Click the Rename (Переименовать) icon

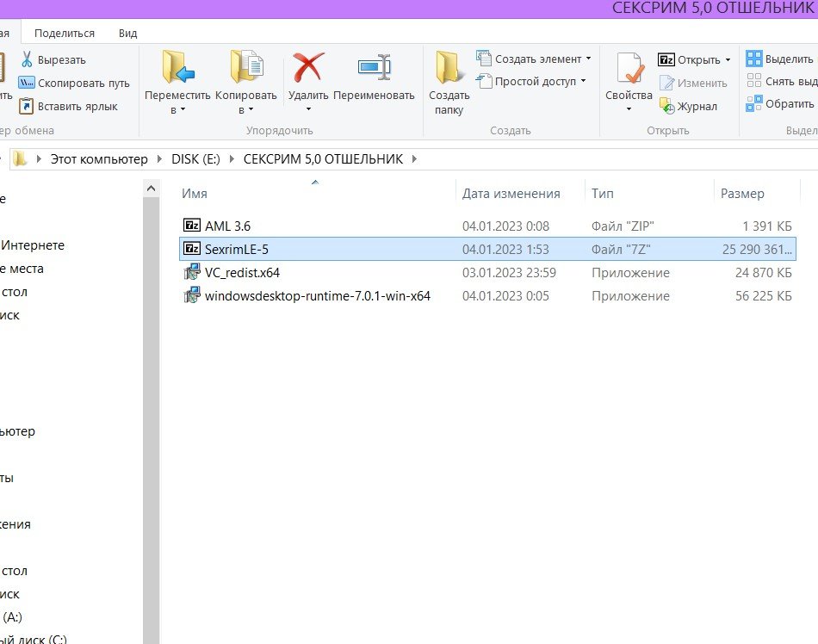(374, 68)
